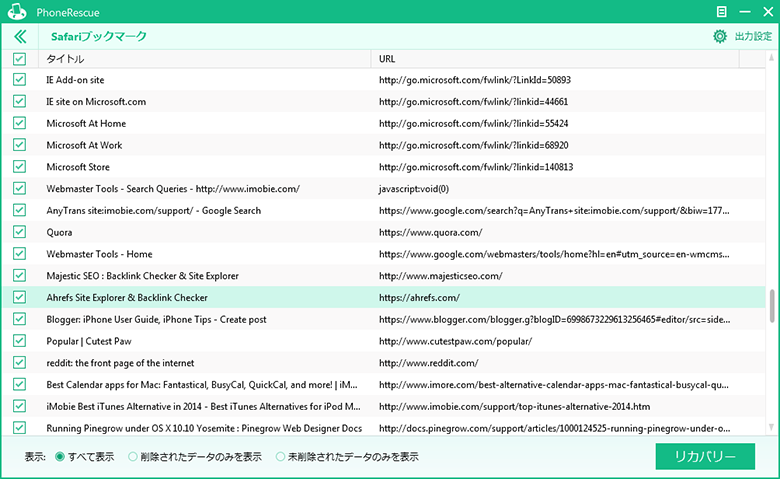780x479 pixels.
Task: Click the http://www.reddit.com/ URL cell
Action: point(428,363)
